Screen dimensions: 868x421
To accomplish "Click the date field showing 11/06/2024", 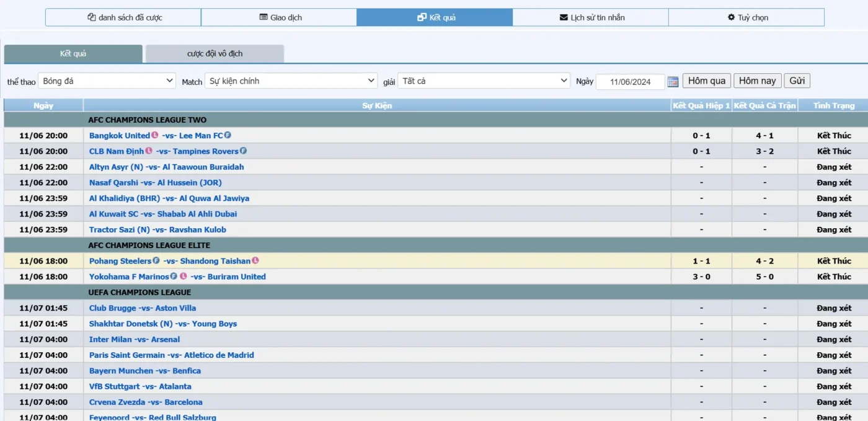I will (x=630, y=82).
